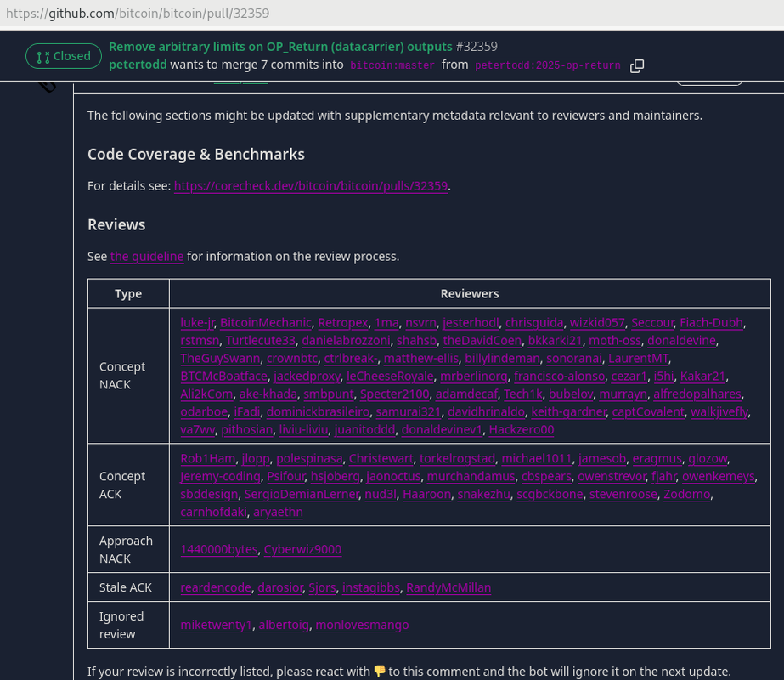Click the Closed pull request status badge

64,56
